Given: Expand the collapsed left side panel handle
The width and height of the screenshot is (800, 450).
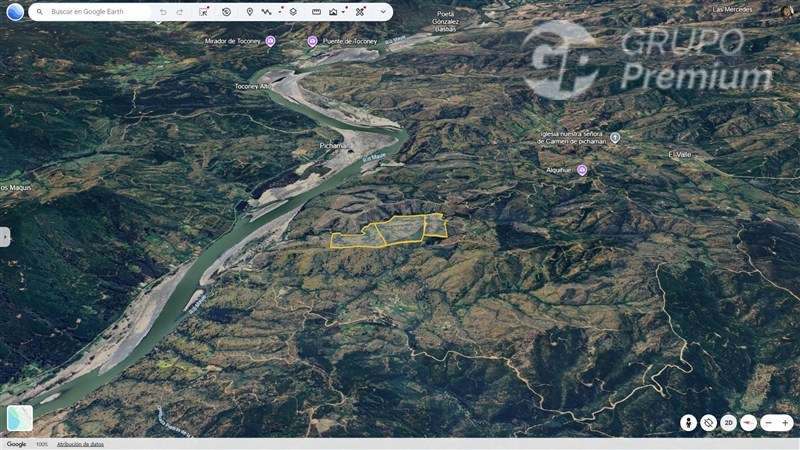Looking at the screenshot, I should (5, 237).
